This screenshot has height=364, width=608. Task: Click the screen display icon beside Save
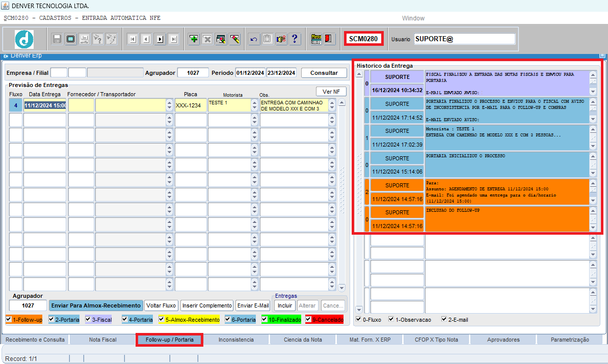pyautogui.click(x=70, y=39)
